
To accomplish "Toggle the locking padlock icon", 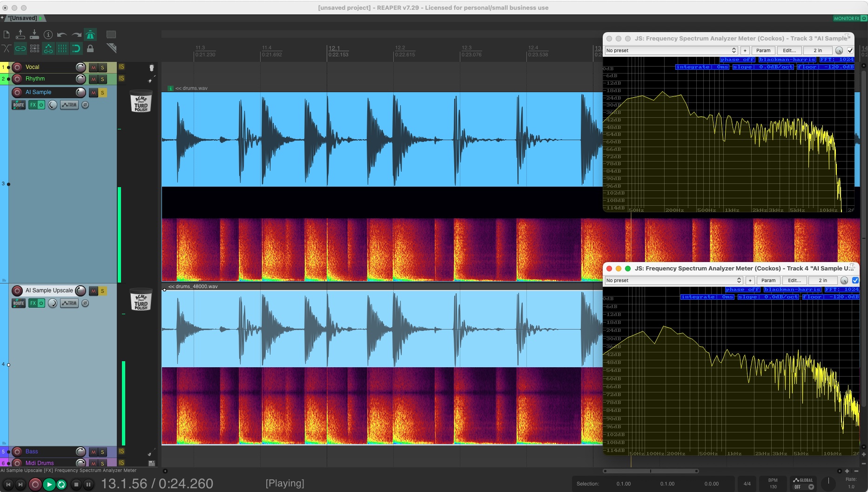I will [90, 48].
